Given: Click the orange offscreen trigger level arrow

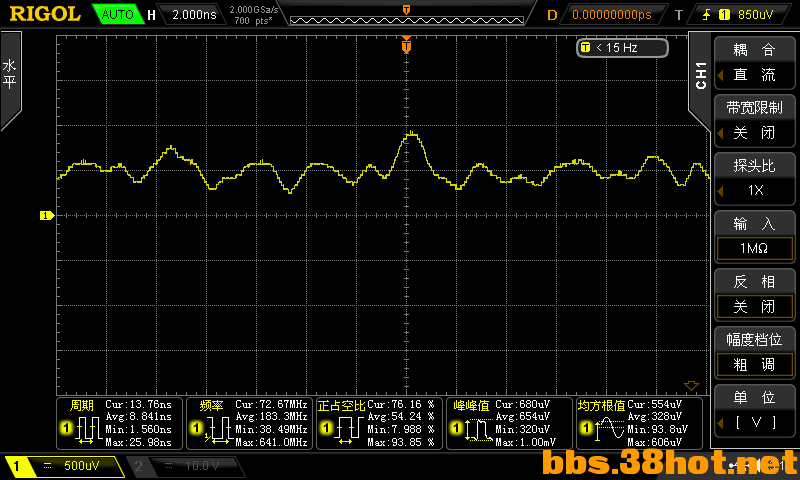Looking at the screenshot, I should click(x=691, y=386).
